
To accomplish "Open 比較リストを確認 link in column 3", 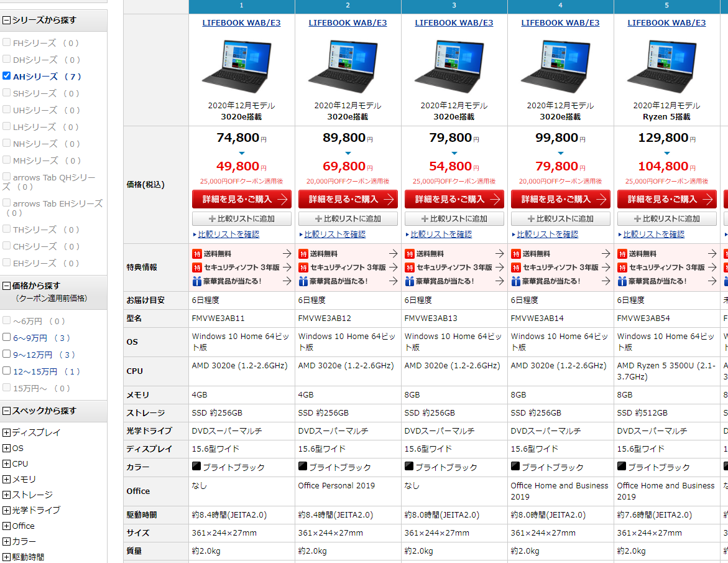I will pos(441,234).
